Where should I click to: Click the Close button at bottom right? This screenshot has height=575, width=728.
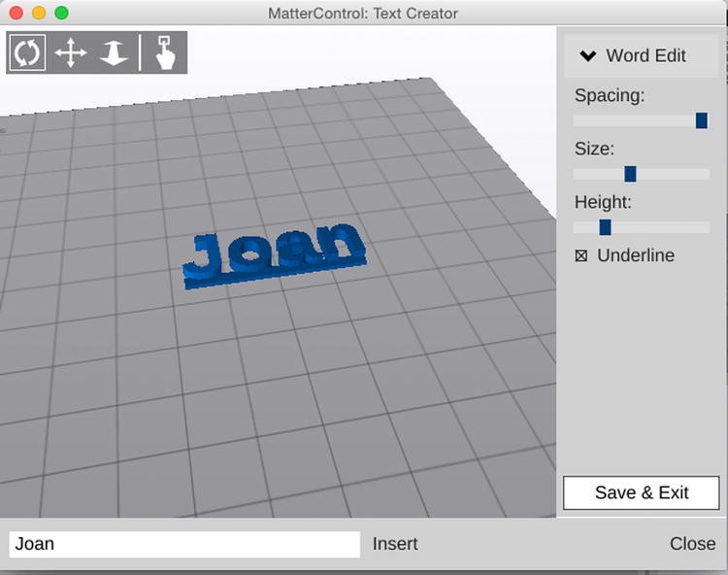tap(692, 544)
